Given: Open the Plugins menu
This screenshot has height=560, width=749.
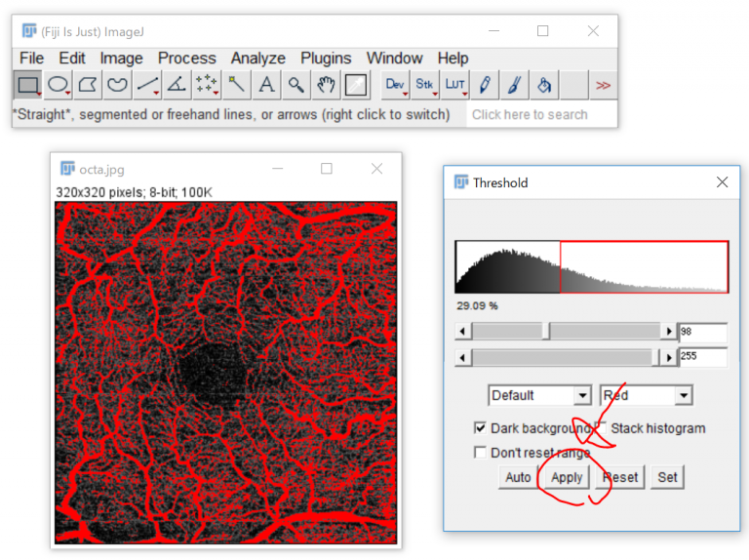Looking at the screenshot, I should click(326, 59).
